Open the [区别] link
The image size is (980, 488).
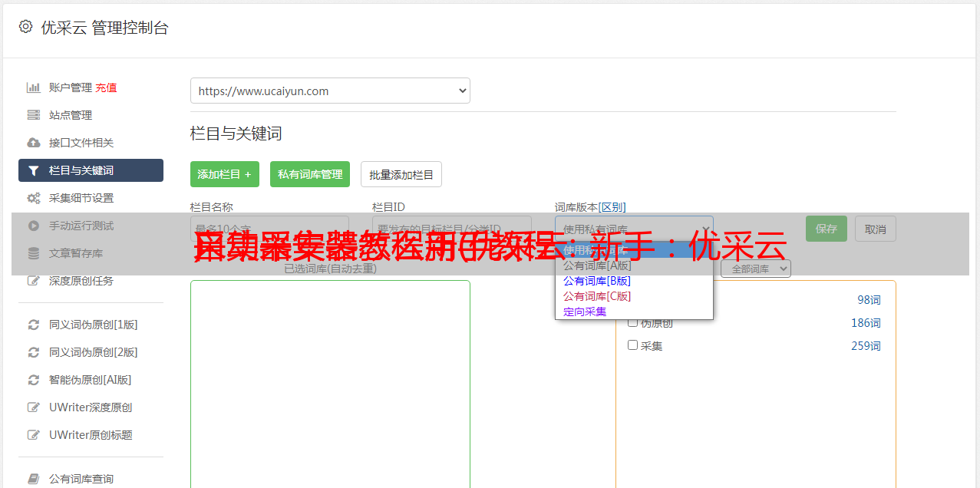click(612, 207)
